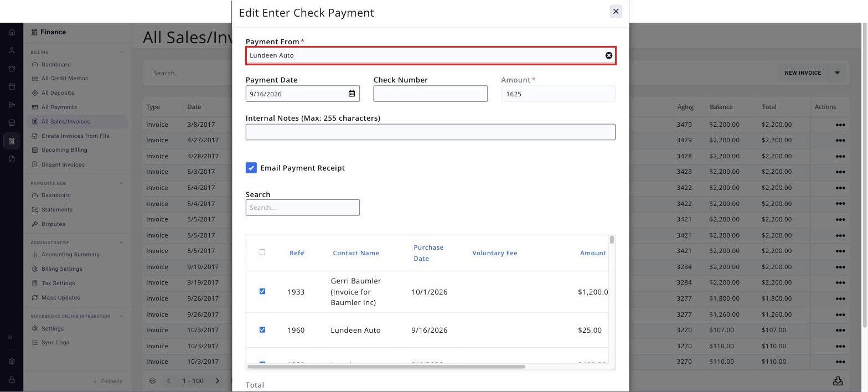The width and height of the screenshot is (868, 392).
Task: Collapse the Payments Hub sidebar section
Action: tap(121, 183)
